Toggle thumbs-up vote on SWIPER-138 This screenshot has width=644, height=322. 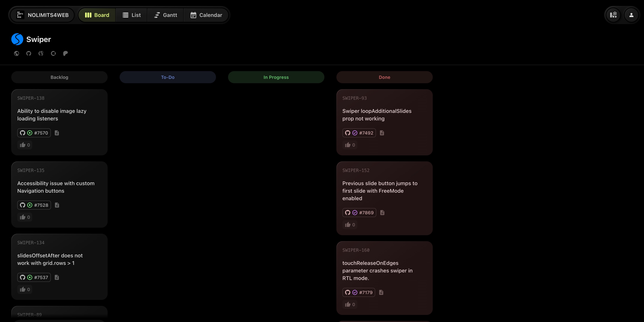pyautogui.click(x=25, y=145)
